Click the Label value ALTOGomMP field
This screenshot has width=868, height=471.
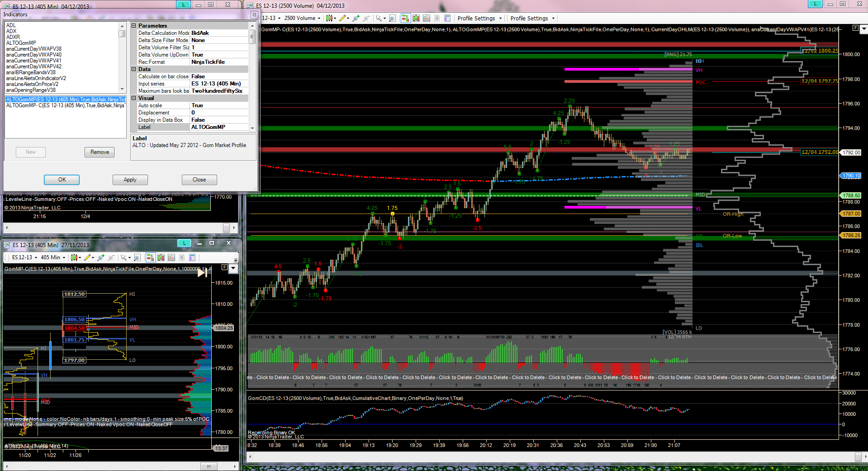219,127
